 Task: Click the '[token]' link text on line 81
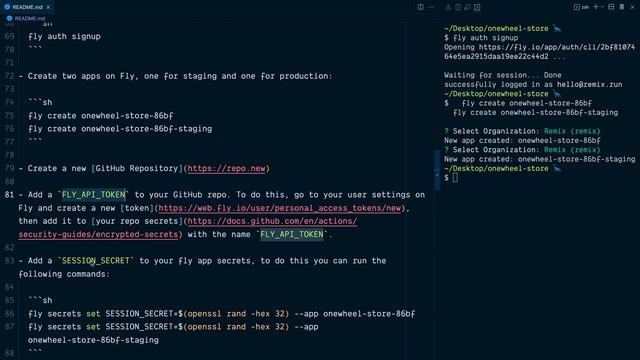137,208
